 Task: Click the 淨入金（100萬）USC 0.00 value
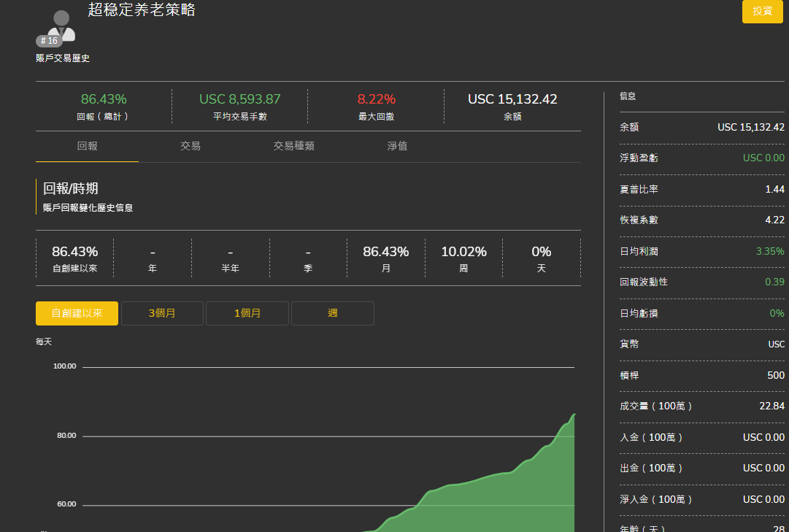point(763,499)
